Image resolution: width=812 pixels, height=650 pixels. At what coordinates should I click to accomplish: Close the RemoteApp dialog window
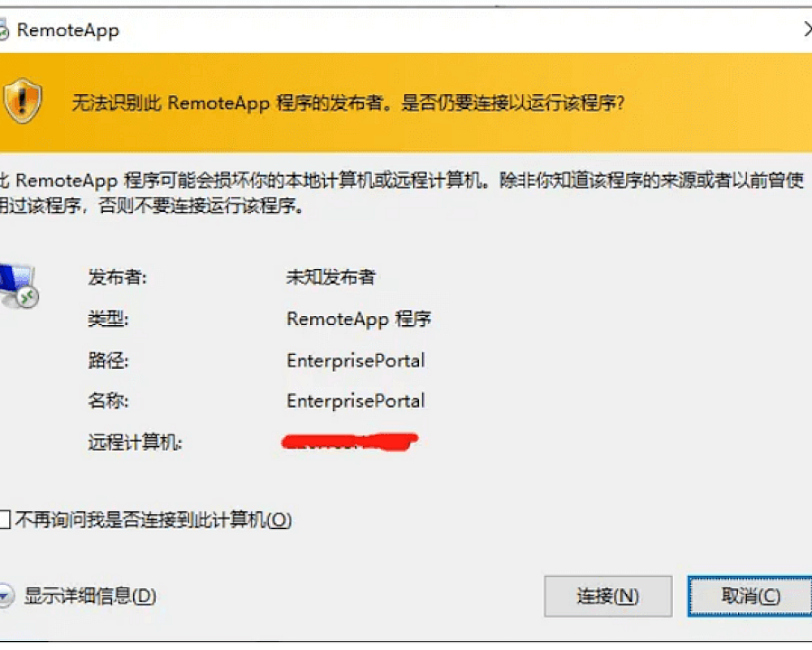807,30
